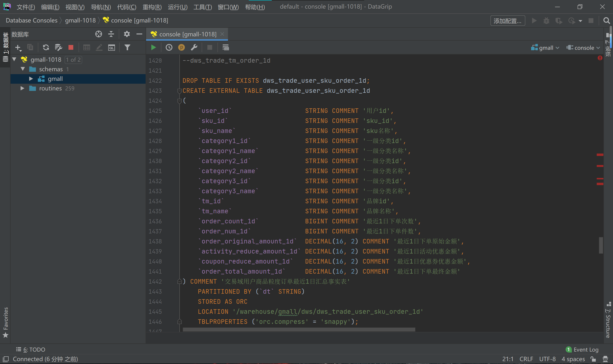The image size is (613, 364).
Task: Run the query with the green Execute button
Action: [x=153, y=47]
